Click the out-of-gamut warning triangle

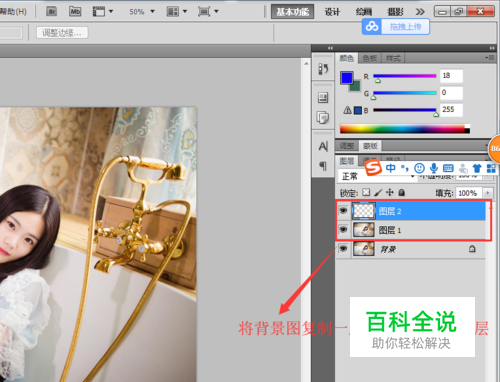347,110
